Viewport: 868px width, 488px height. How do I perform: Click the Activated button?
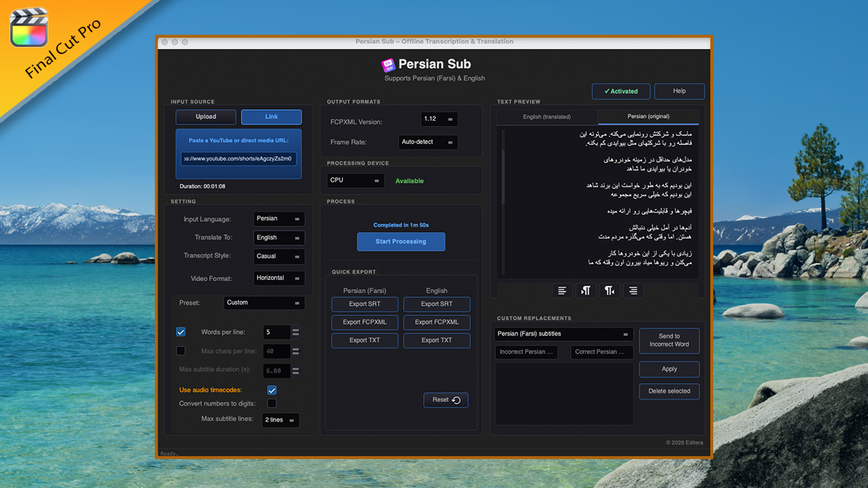(x=621, y=91)
